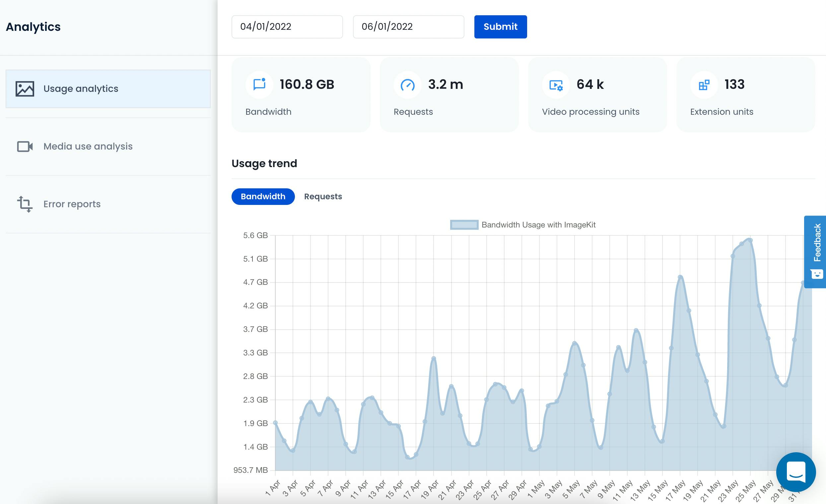826x504 pixels.
Task: Click the Extension units icon
Action: click(x=704, y=85)
